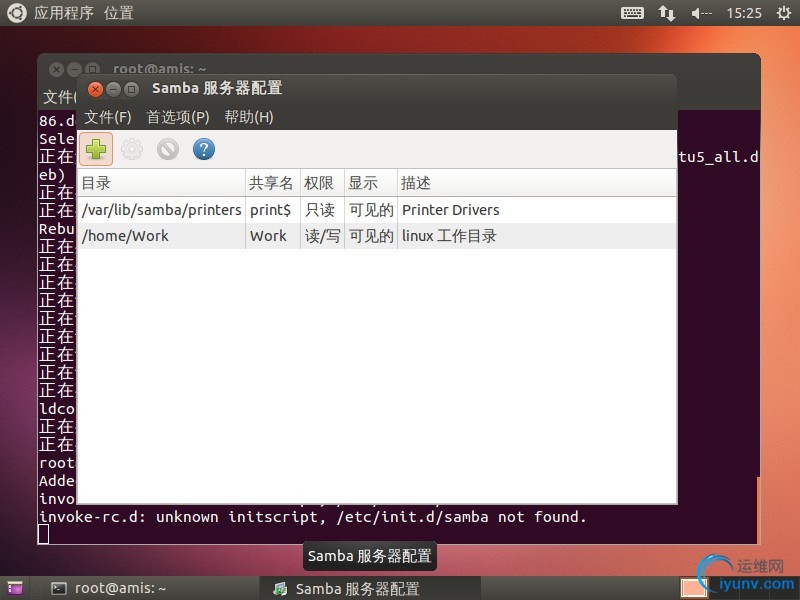The height and width of the screenshot is (600, 800).
Task: Open share properties gear icon
Action: pos(132,149)
